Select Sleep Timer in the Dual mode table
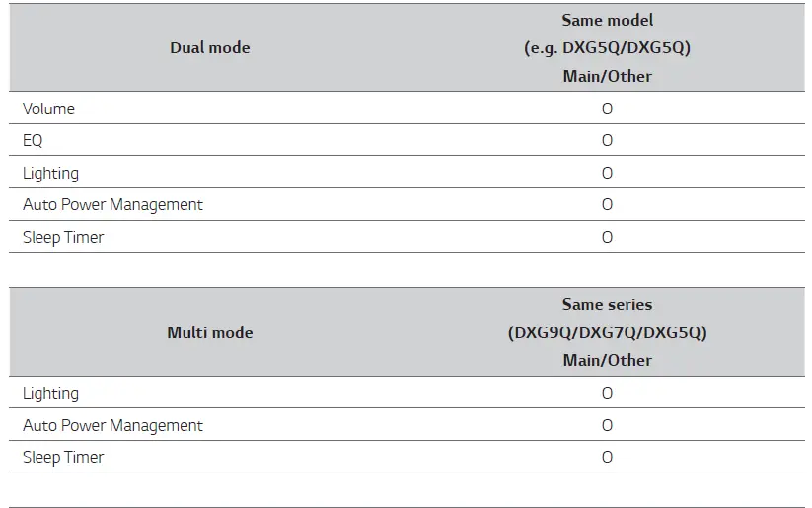812x508 pixels. point(63,237)
